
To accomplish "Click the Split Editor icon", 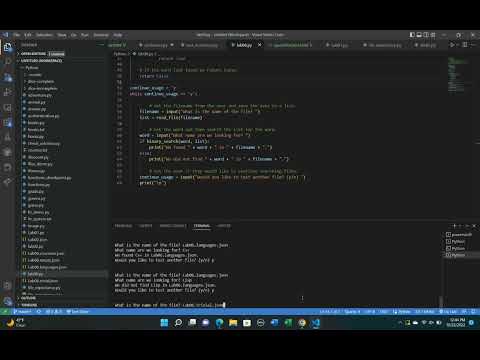I will tap(465, 45).
